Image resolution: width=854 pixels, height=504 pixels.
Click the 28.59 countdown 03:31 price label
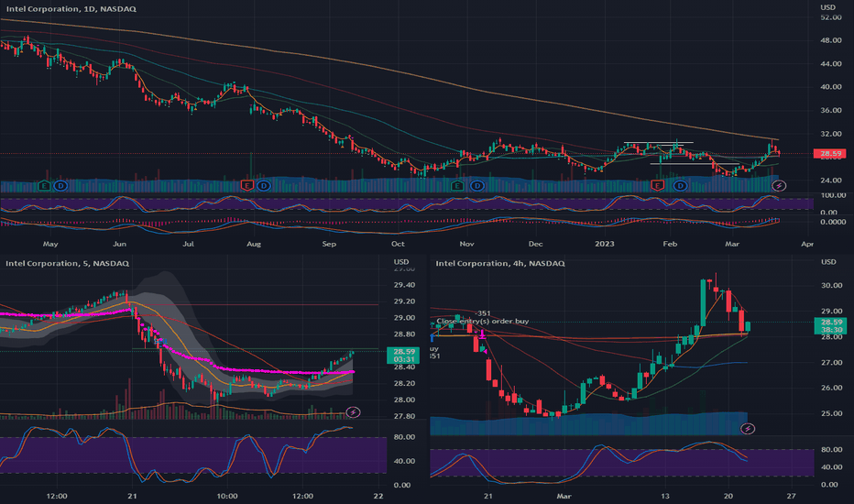403,356
